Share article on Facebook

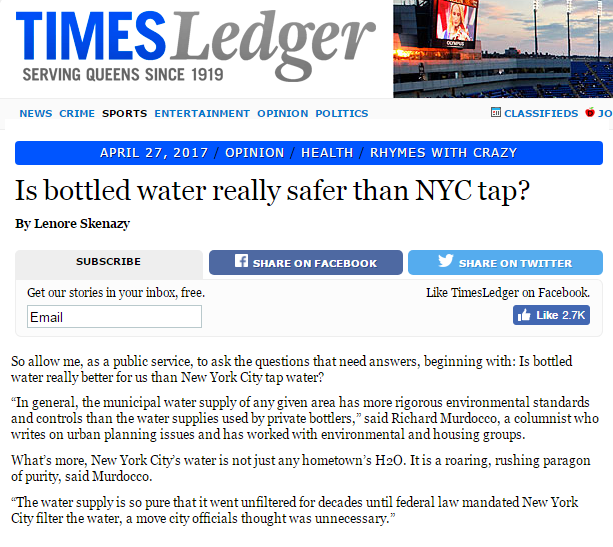pos(306,262)
